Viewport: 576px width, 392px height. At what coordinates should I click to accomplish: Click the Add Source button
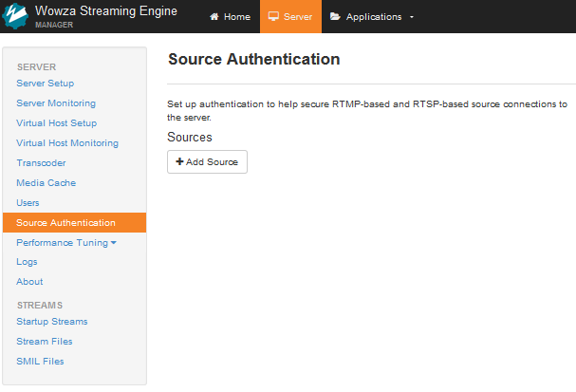coord(207,162)
